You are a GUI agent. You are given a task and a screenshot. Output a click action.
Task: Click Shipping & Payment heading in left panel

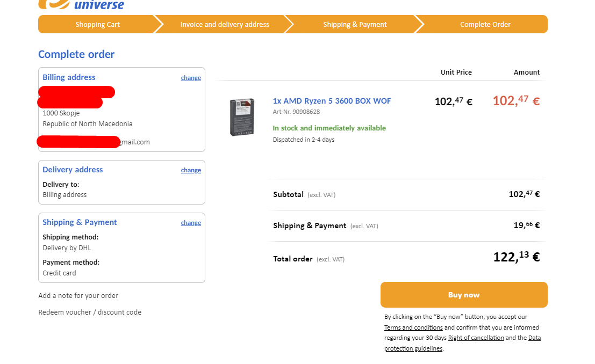(x=80, y=223)
